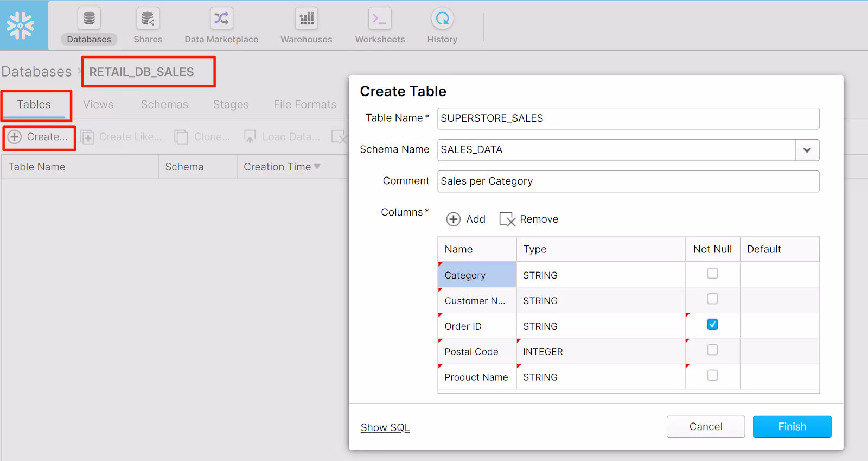The height and width of the screenshot is (461, 868).
Task: Uncheck Not Null for Order ID column
Action: [712, 324]
